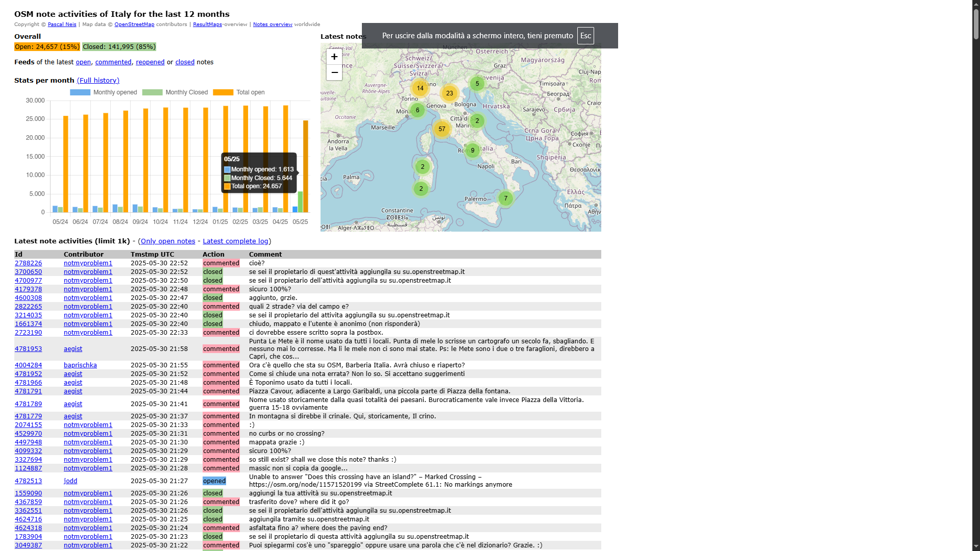
Task: Open the ResultMaps overview link
Action: pyautogui.click(x=207, y=24)
